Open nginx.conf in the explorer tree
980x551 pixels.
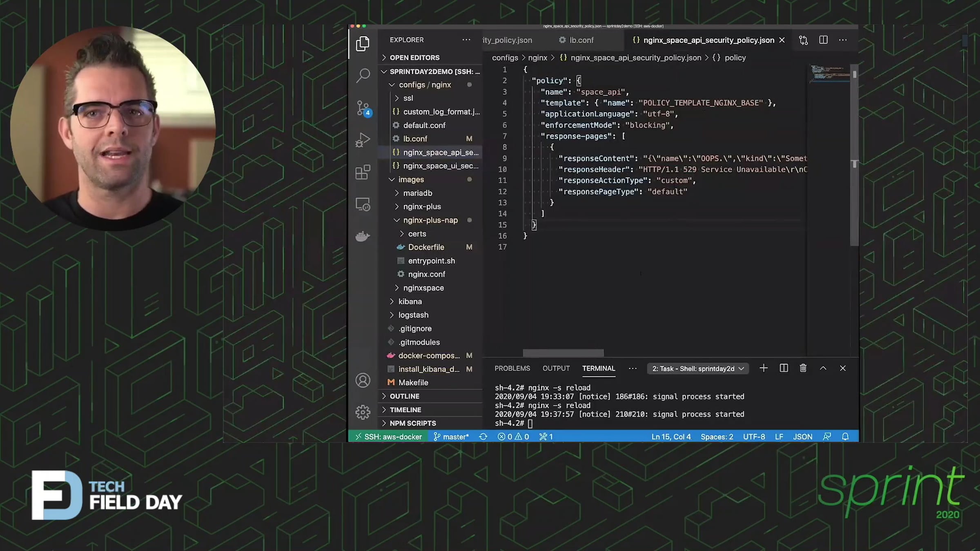tap(431, 274)
